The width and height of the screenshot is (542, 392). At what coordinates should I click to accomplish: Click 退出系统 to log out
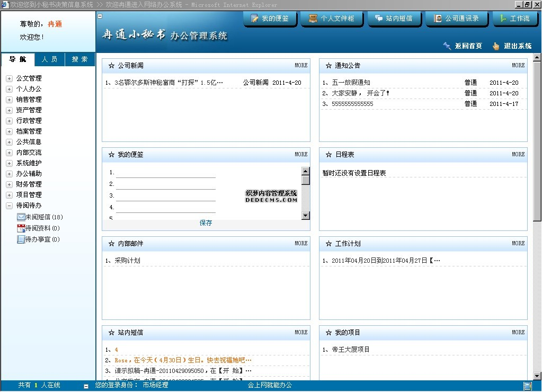tap(517, 46)
